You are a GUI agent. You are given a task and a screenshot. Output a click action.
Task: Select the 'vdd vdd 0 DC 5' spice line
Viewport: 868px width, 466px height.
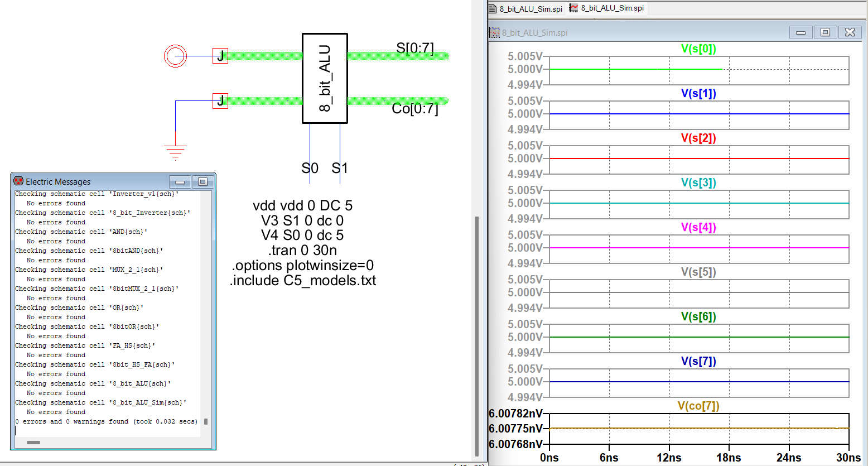[x=302, y=205]
